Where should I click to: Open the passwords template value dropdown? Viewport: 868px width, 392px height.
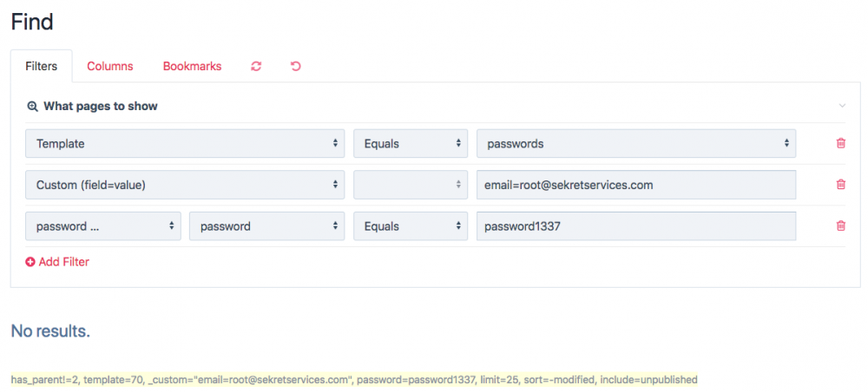tap(636, 144)
